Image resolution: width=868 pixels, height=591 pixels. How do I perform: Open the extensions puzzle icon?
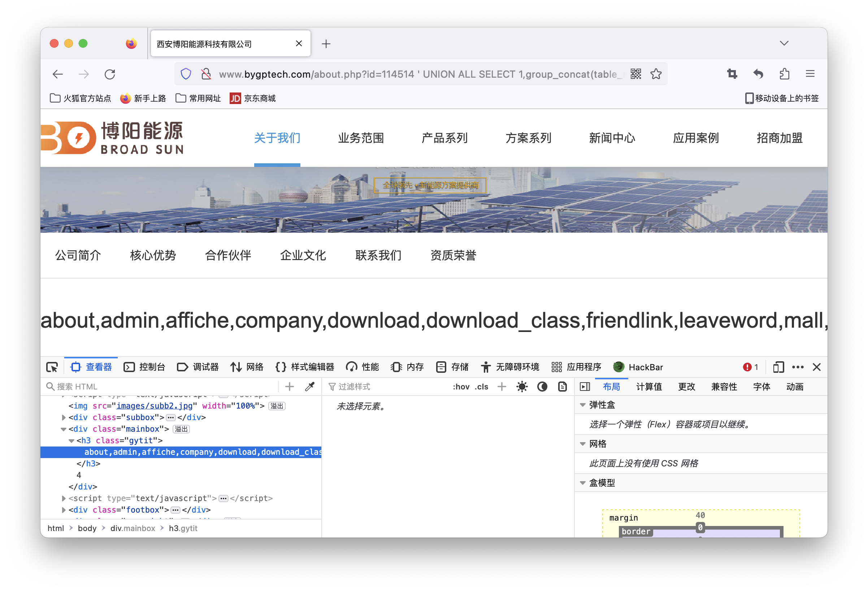(784, 74)
